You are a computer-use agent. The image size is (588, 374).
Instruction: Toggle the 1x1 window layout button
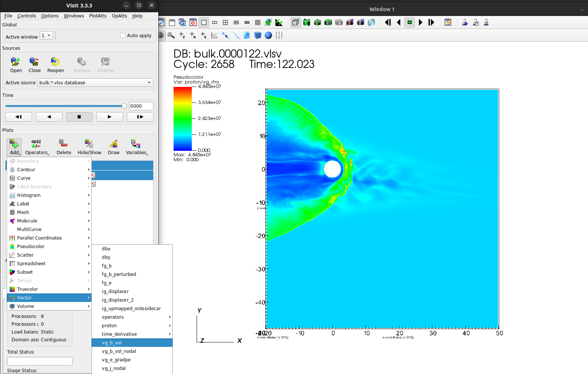pos(204,23)
